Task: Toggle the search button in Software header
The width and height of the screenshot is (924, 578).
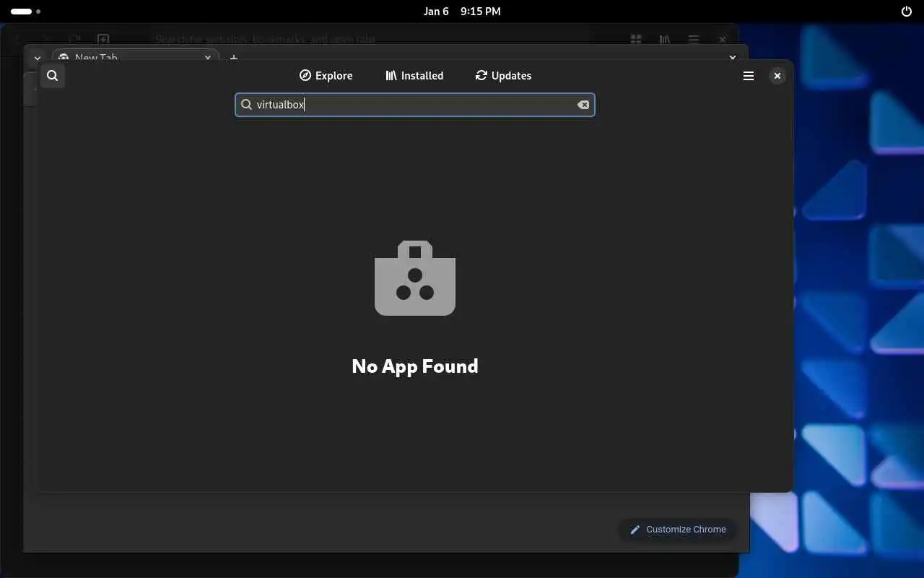Action: pos(52,76)
